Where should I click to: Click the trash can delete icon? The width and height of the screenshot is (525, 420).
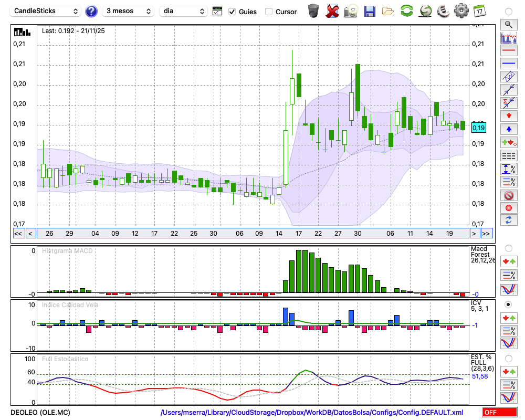click(x=313, y=11)
